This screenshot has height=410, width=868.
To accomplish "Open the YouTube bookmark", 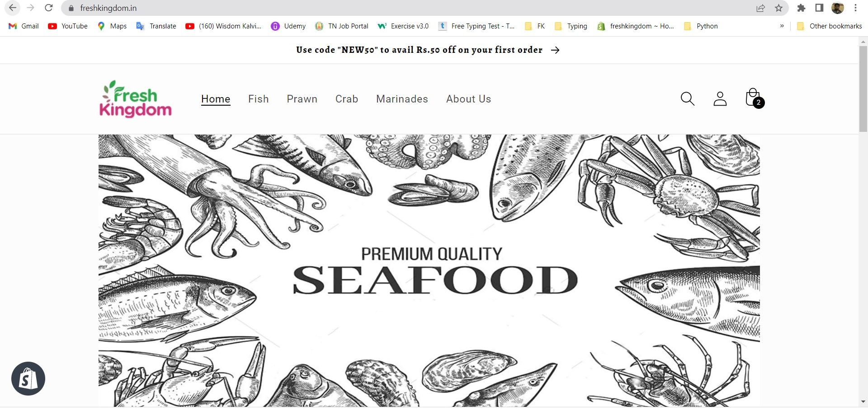I will [x=68, y=26].
